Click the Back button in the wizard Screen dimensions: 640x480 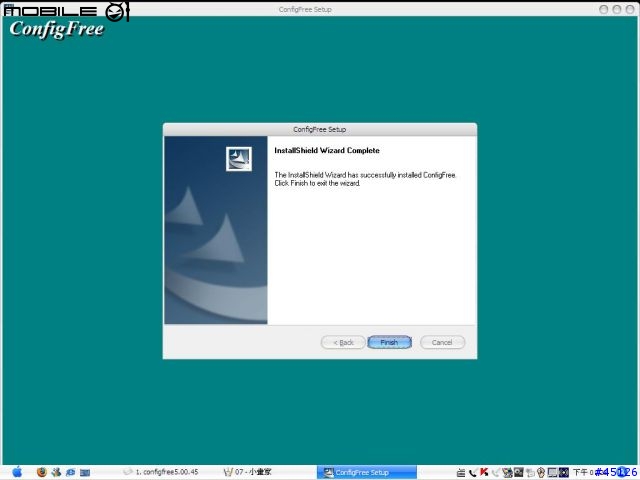tap(343, 342)
